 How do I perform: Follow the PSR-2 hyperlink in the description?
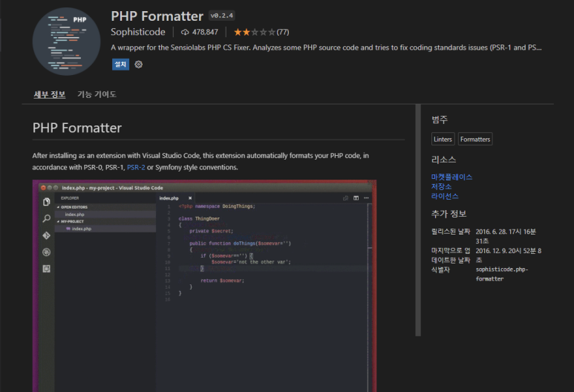click(136, 167)
